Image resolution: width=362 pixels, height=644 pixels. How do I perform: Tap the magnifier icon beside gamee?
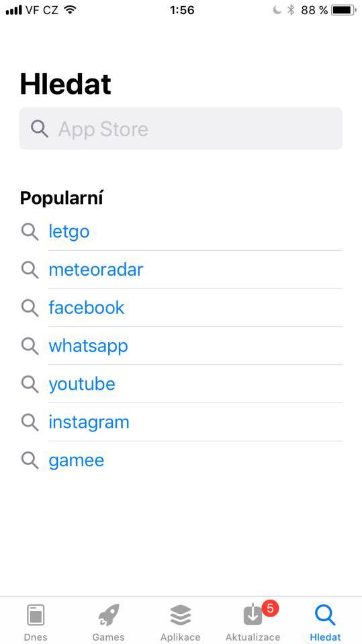coord(30,460)
